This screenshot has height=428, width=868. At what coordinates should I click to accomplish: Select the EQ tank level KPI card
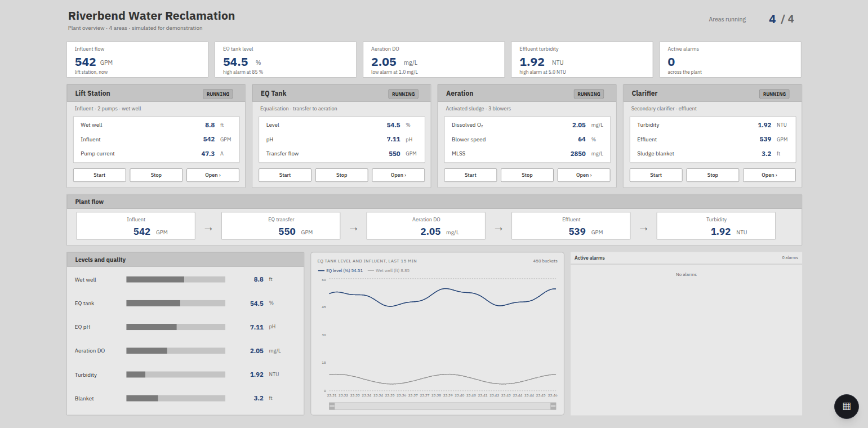pos(286,59)
